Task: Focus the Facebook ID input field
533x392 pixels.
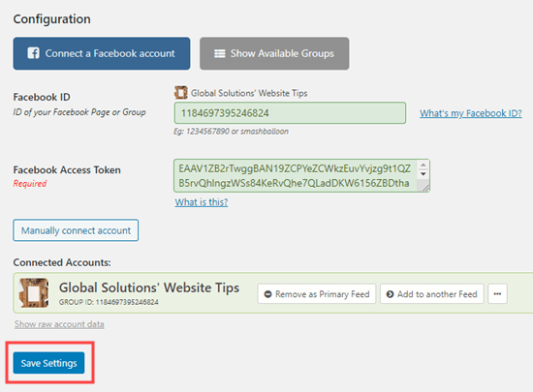Action: tap(290, 113)
